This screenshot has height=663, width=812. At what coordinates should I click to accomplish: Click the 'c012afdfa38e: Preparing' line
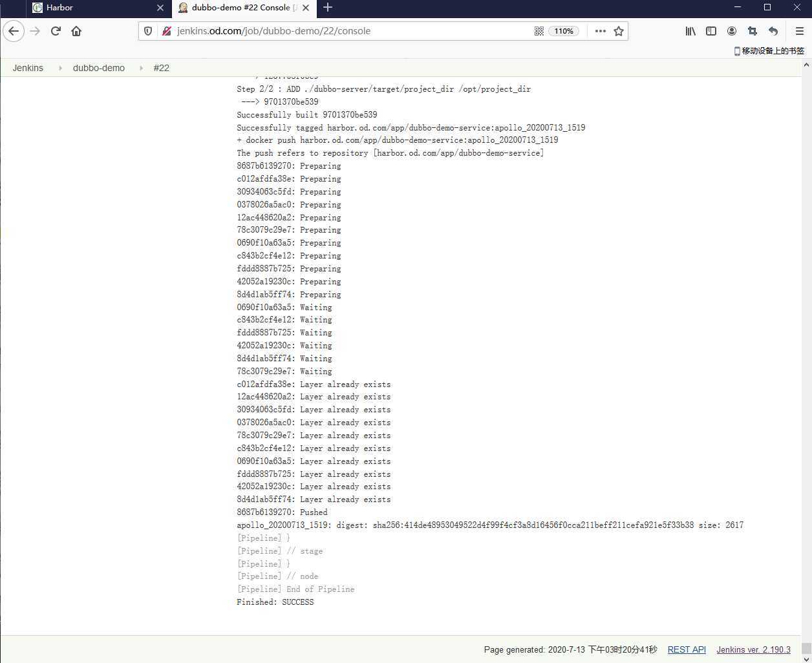(x=289, y=179)
